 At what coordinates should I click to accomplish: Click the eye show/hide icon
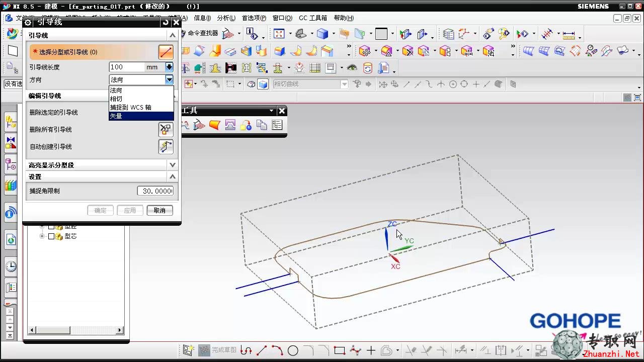coord(352,68)
